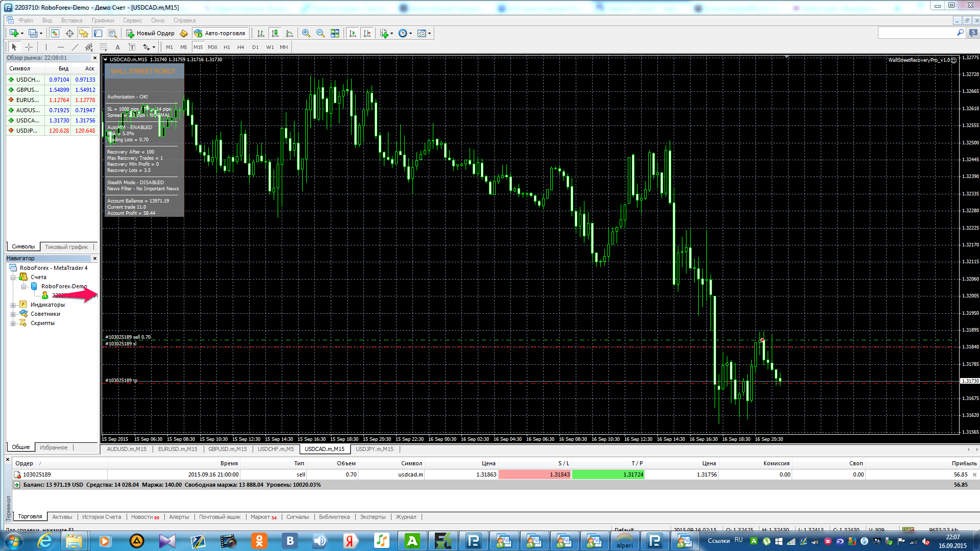The image size is (980, 551).
Task: Select the Fibonacci retracement tool
Action: pos(103,47)
